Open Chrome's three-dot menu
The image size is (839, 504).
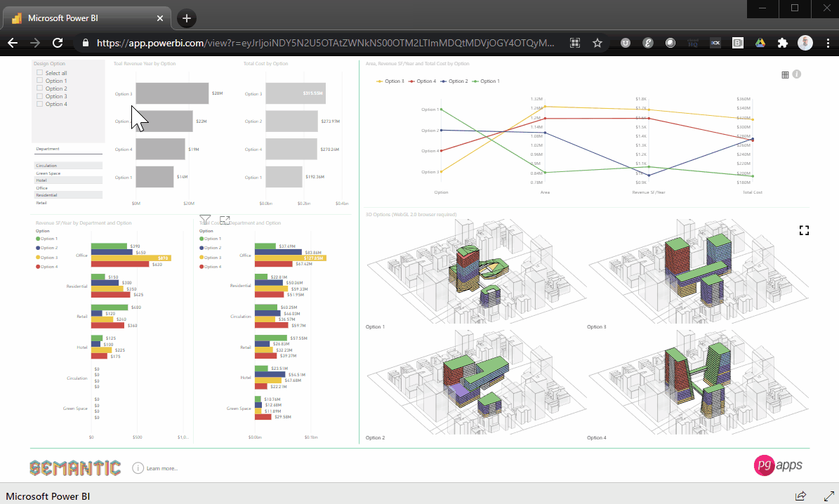coord(828,42)
